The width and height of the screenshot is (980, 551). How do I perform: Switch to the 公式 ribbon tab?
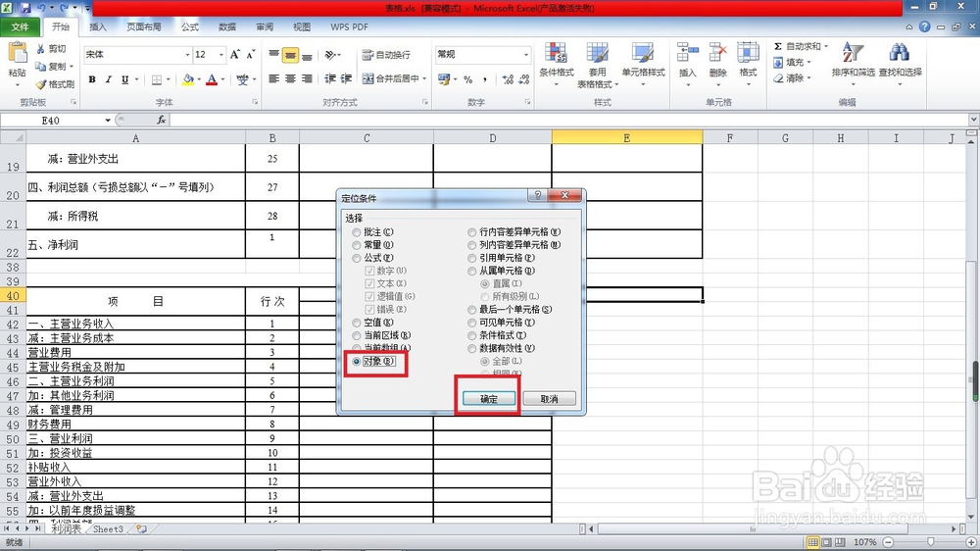tap(190, 26)
